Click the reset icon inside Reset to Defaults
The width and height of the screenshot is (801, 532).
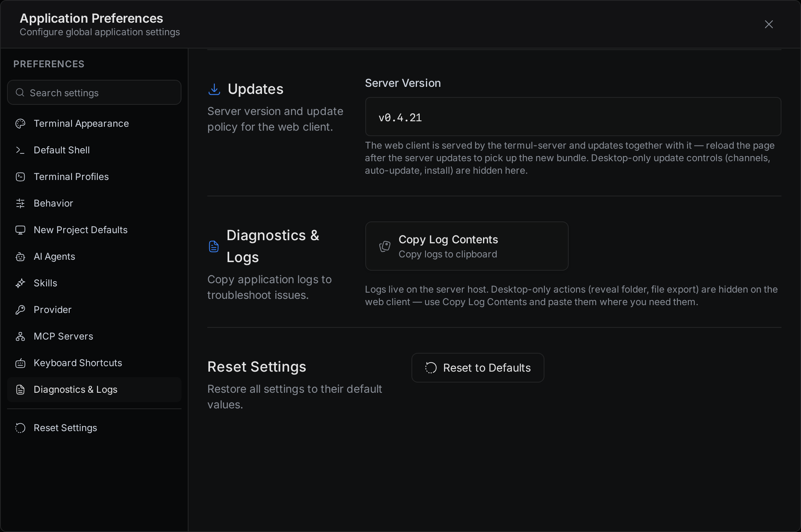431,368
